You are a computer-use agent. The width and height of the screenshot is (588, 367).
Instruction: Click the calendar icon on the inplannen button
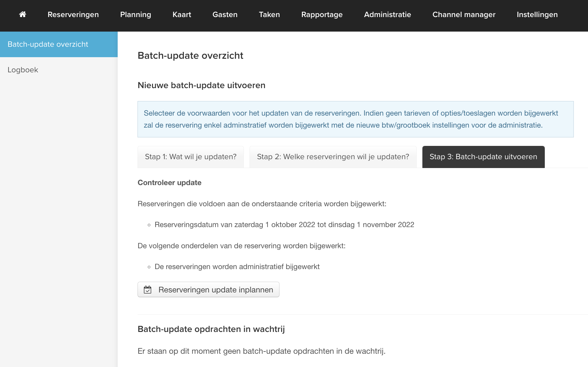[148, 289]
